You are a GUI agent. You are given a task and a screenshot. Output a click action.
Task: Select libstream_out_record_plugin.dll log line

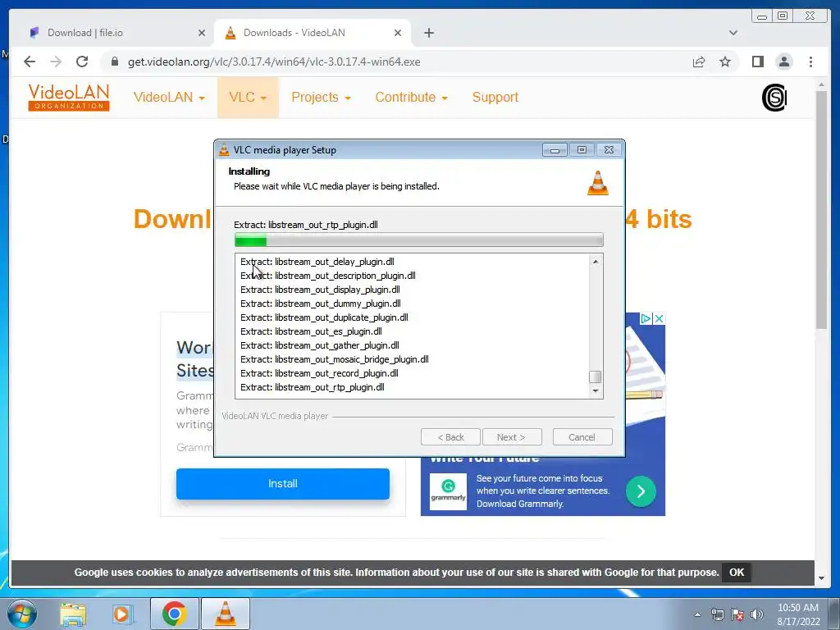319,373
